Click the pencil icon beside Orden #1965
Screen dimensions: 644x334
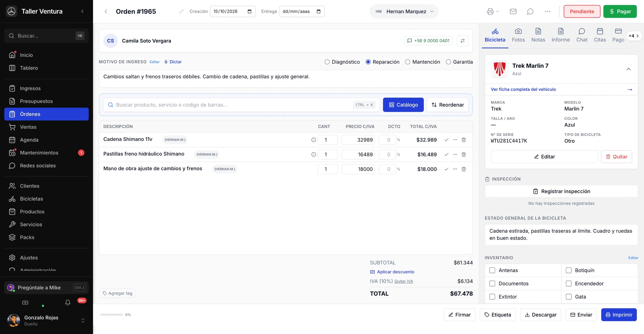[x=181, y=11]
